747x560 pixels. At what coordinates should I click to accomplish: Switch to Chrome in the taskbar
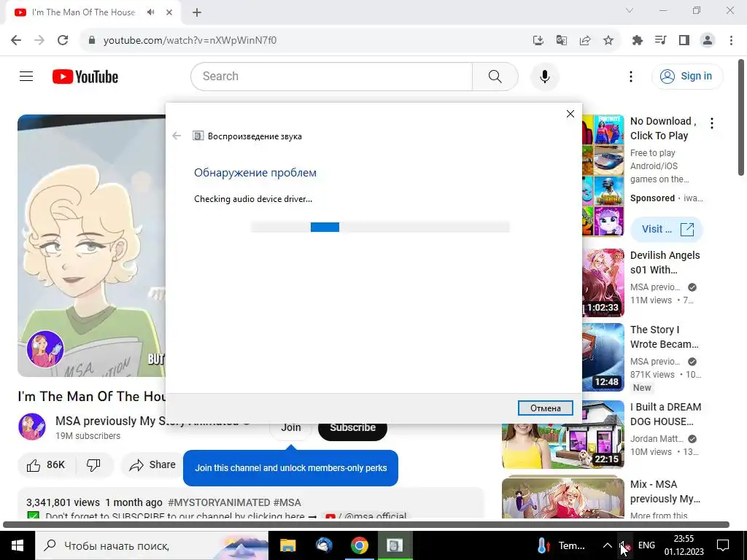(360, 545)
